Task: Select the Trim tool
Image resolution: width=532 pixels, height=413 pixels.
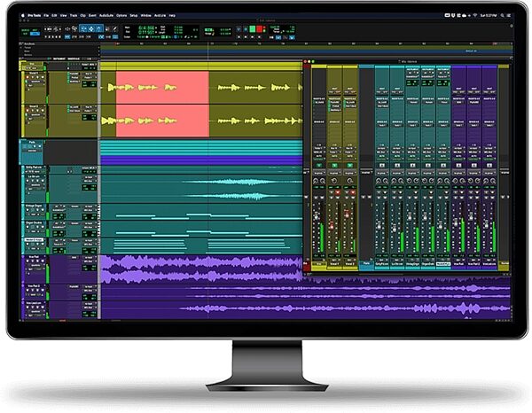Action: 83,29
